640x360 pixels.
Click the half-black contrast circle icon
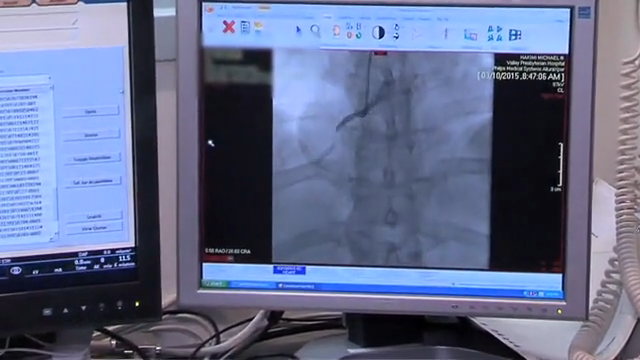click(378, 33)
